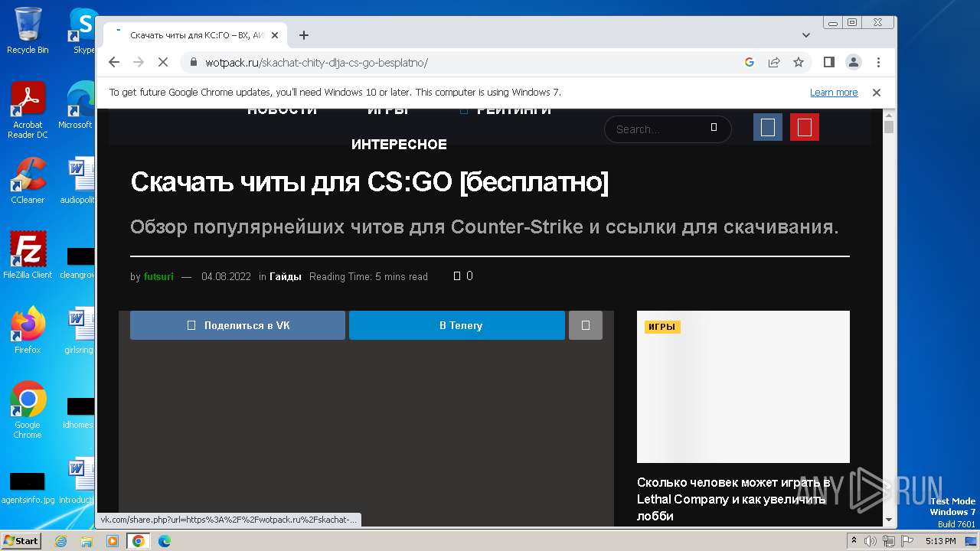Open the Lethal Company article link
Screen dimensions: 980x551
pyautogui.click(x=733, y=499)
